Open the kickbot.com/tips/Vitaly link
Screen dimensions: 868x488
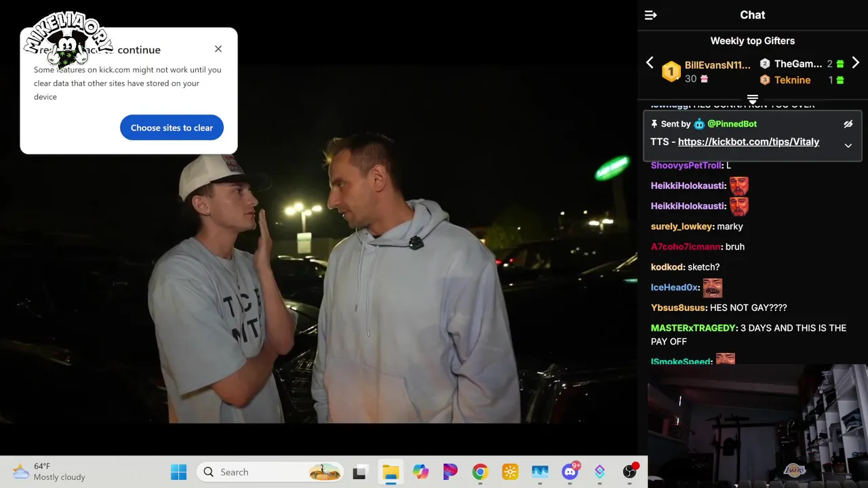[748, 142]
